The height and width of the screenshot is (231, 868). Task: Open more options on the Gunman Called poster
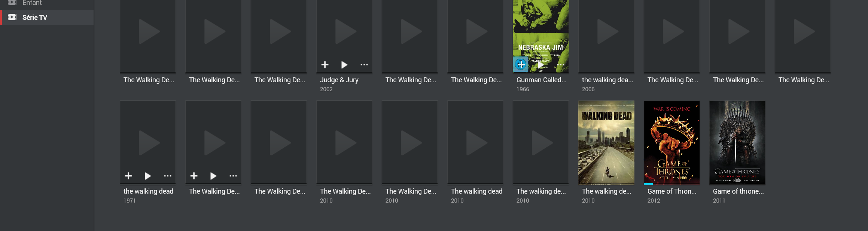tap(560, 65)
